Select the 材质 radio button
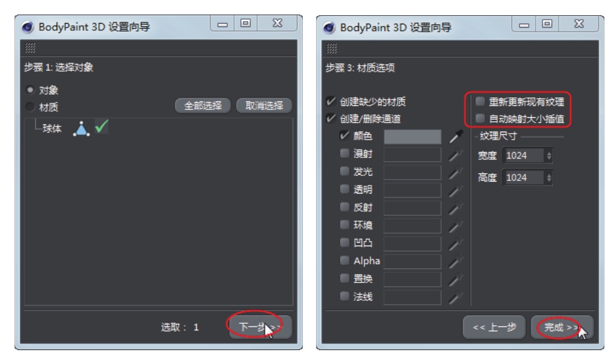613x364 pixels. point(30,107)
